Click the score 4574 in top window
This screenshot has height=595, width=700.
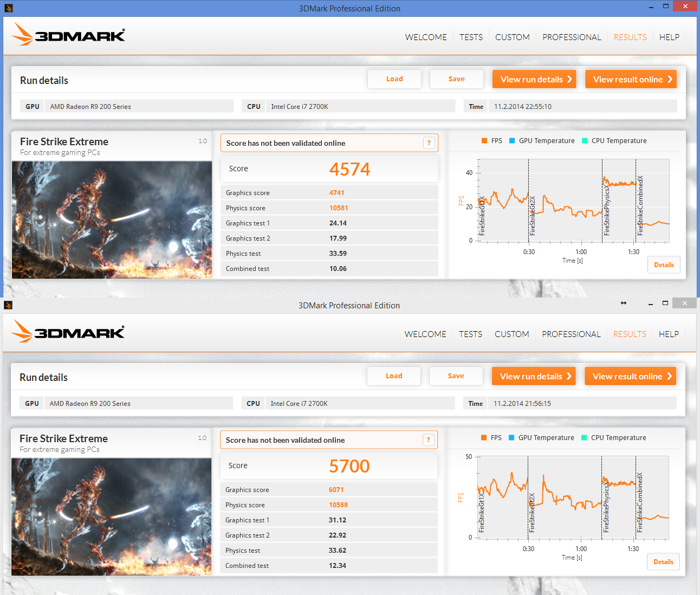click(350, 169)
